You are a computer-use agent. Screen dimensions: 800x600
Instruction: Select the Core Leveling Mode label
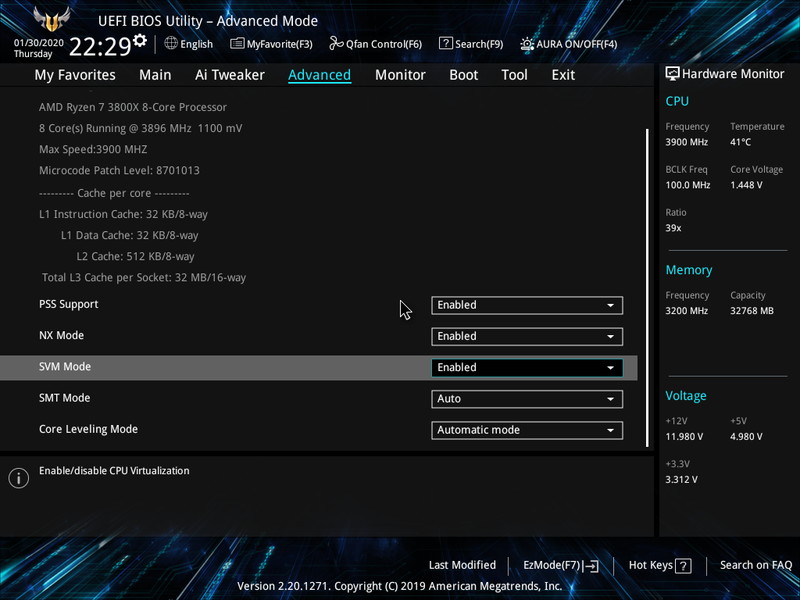point(88,429)
